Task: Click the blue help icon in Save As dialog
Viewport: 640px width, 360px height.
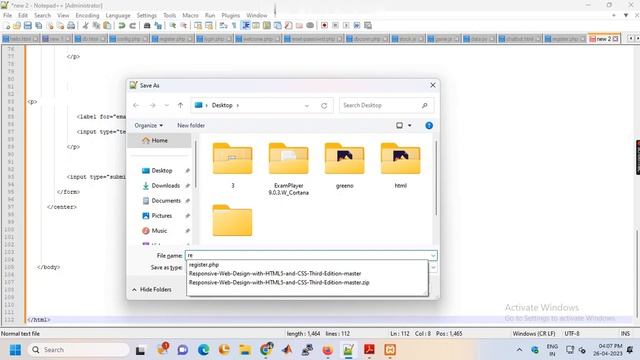Action: (x=429, y=125)
